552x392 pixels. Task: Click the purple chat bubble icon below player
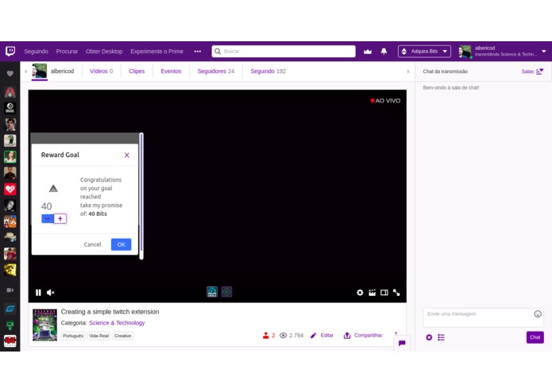[x=402, y=344]
